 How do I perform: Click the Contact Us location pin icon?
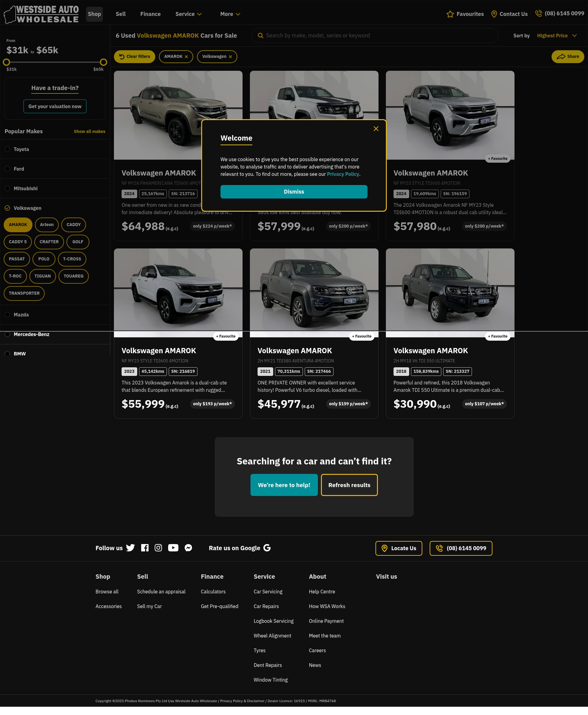point(494,14)
